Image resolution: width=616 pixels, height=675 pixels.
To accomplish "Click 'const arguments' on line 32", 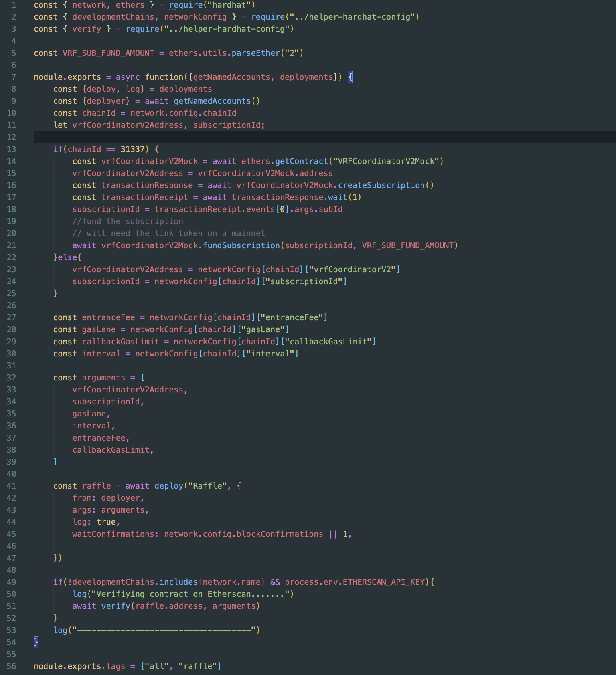I will click(x=89, y=378).
